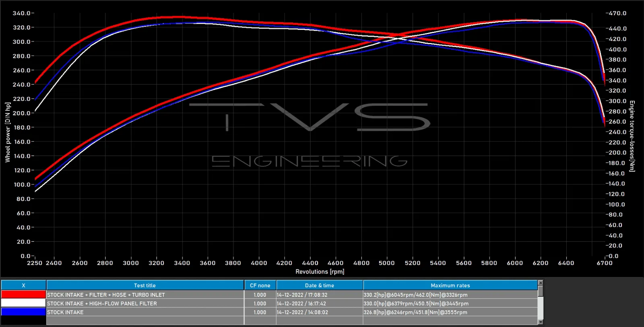Click the 'Date & time' column header
Image resolution: width=644 pixels, height=327 pixels.
point(320,285)
